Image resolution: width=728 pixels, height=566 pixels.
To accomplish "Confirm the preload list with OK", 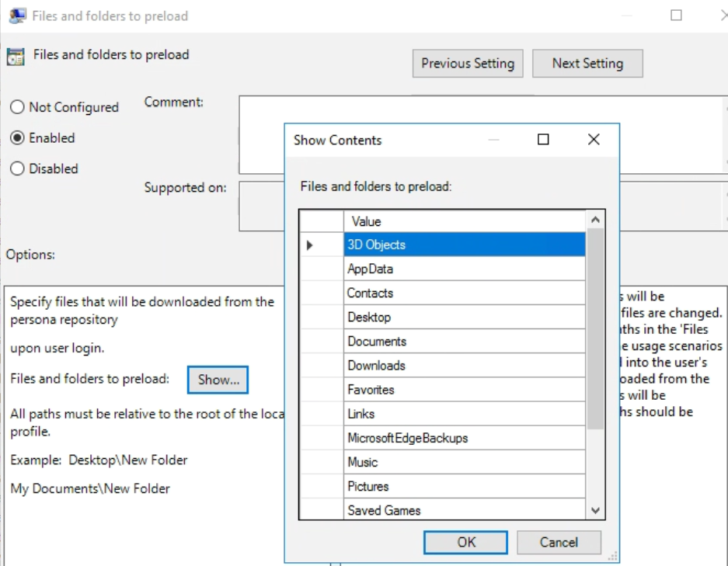I will (x=465, y=542).
